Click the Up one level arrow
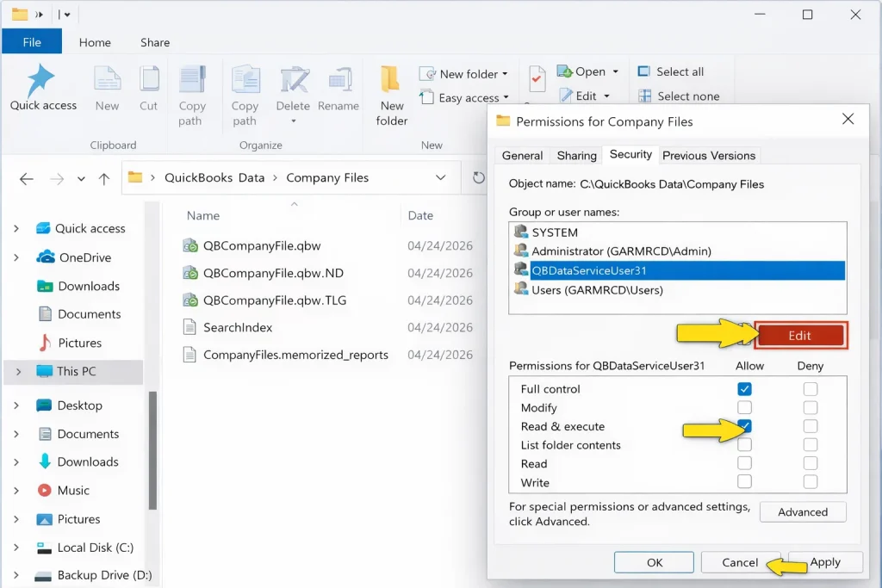 click(104, 179)
